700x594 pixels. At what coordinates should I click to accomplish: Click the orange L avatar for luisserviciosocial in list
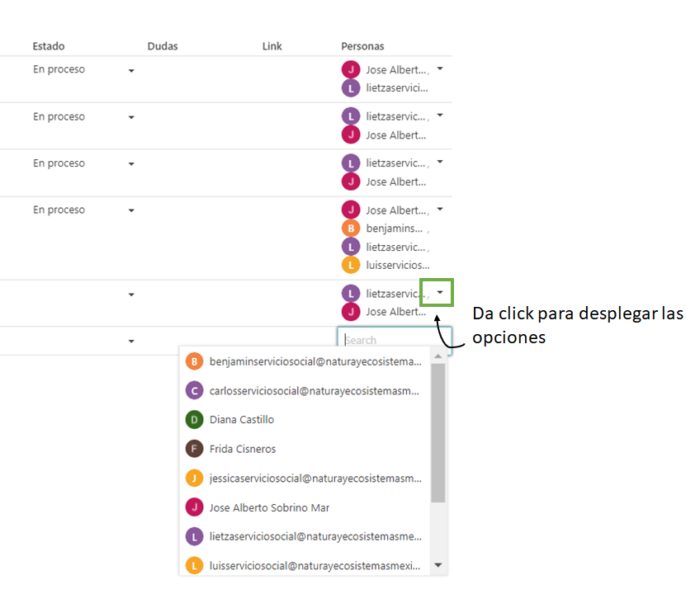[194, 566]
